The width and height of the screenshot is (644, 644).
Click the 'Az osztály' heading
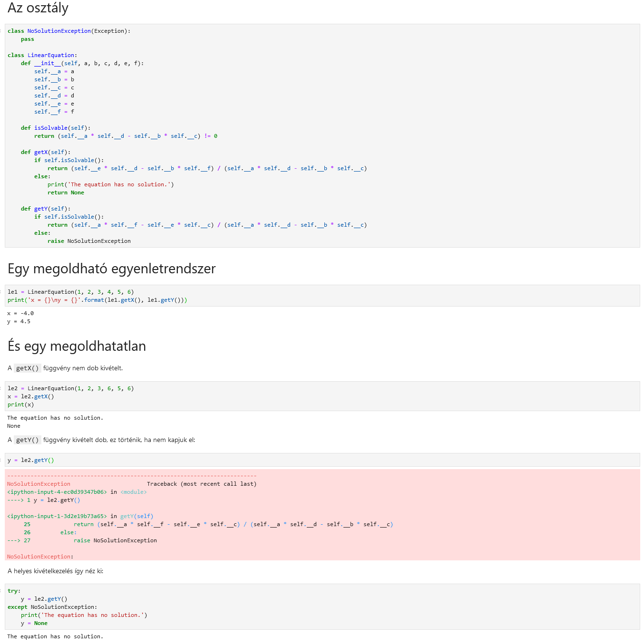pos(38,8)
